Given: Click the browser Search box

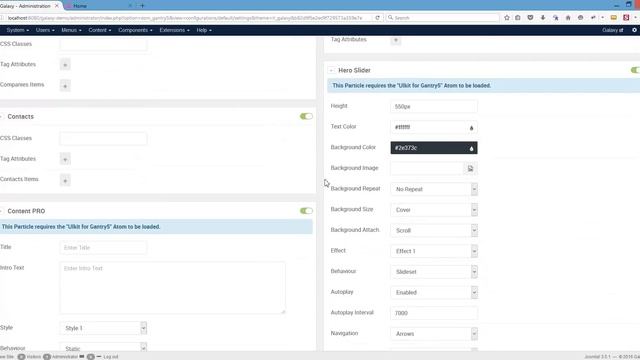Looking at the screenshot, I should [x=443, y=18].
